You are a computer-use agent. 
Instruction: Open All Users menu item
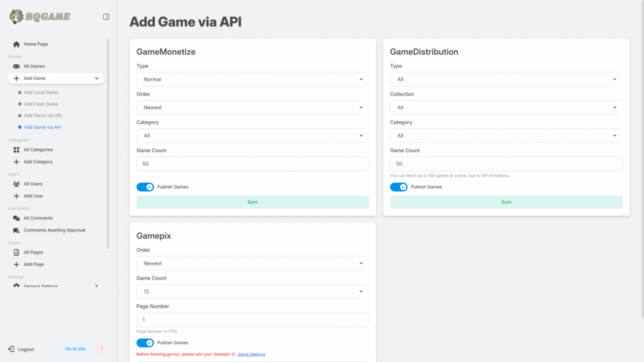pyautogui.click(x=33, y=184)
